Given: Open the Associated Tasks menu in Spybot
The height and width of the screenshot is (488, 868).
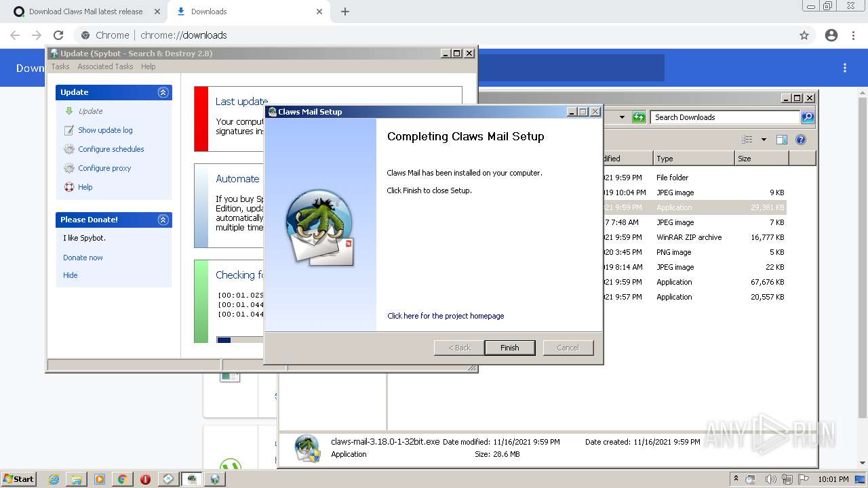Looking at the screenshot, I should coord(105,66).
